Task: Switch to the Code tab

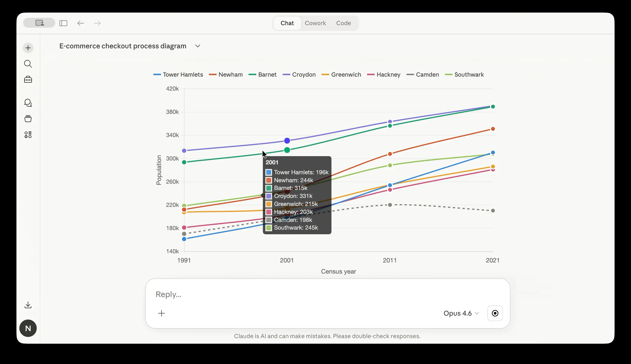Action: 343,23
